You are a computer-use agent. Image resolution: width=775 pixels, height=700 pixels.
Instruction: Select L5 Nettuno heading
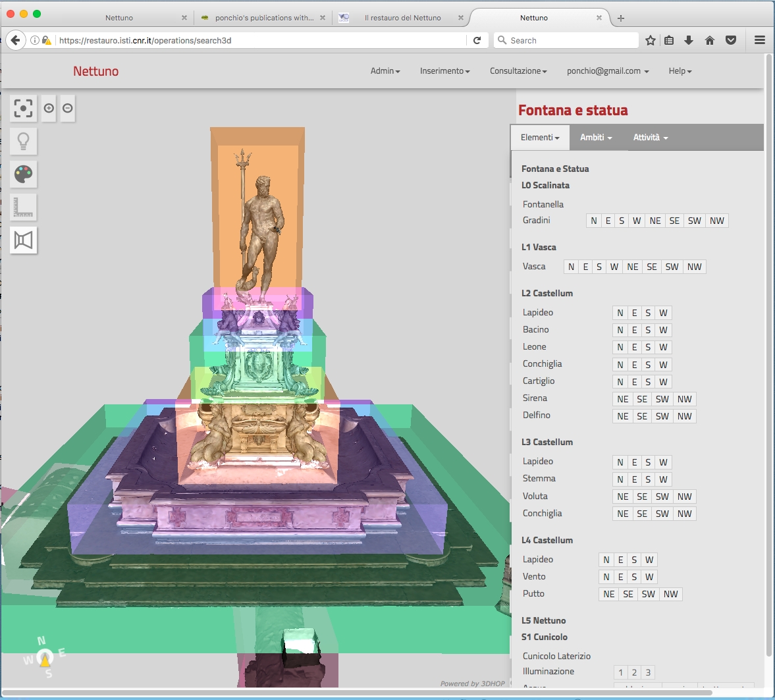[x=543, y=620]
